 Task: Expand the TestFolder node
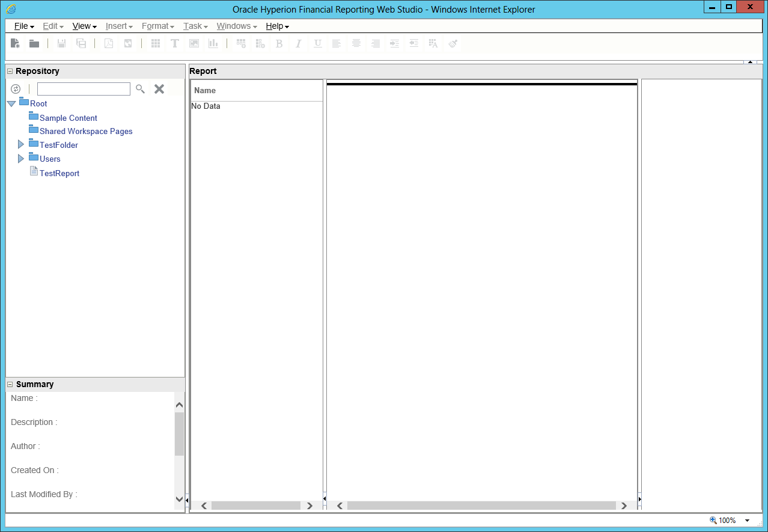[x=21, y=145]
